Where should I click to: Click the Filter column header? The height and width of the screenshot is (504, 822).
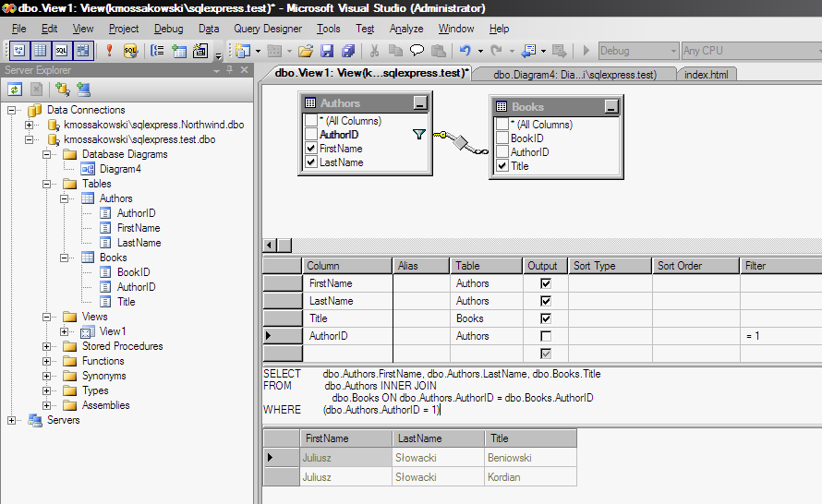click(x=781, y=266)
